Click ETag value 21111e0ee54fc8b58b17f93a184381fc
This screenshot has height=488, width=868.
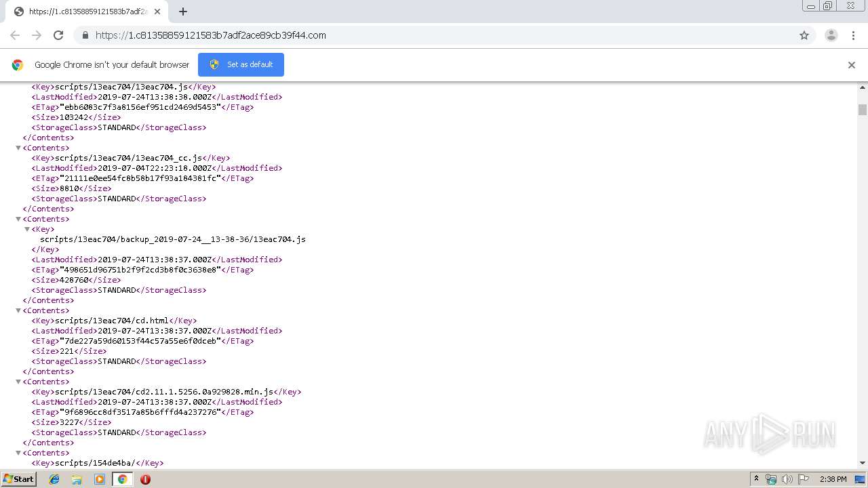[x=140, y=178]
